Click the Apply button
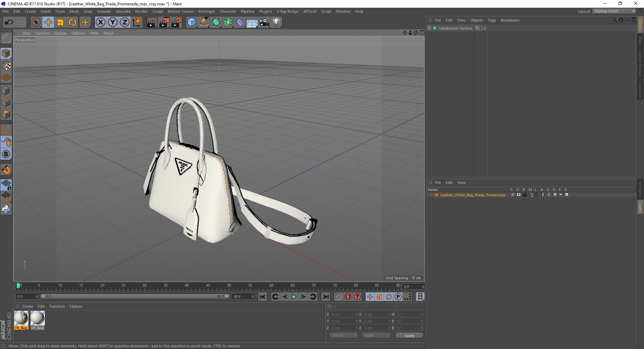Image resolution: width=644 pixels, height=349 pixels. [x=409, y=336]
